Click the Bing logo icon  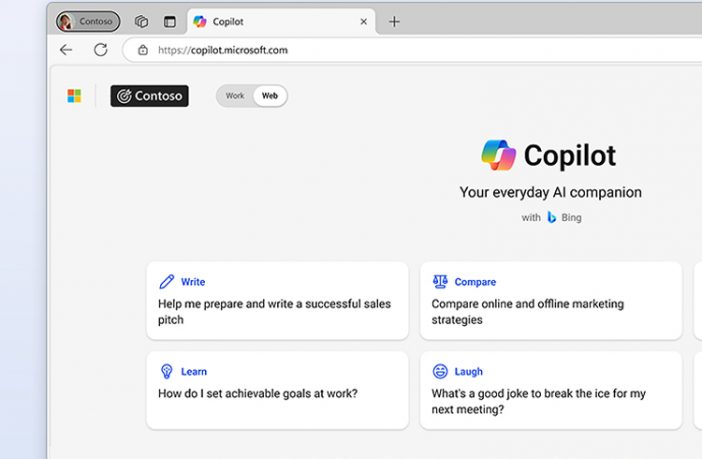tap(552, 217)
